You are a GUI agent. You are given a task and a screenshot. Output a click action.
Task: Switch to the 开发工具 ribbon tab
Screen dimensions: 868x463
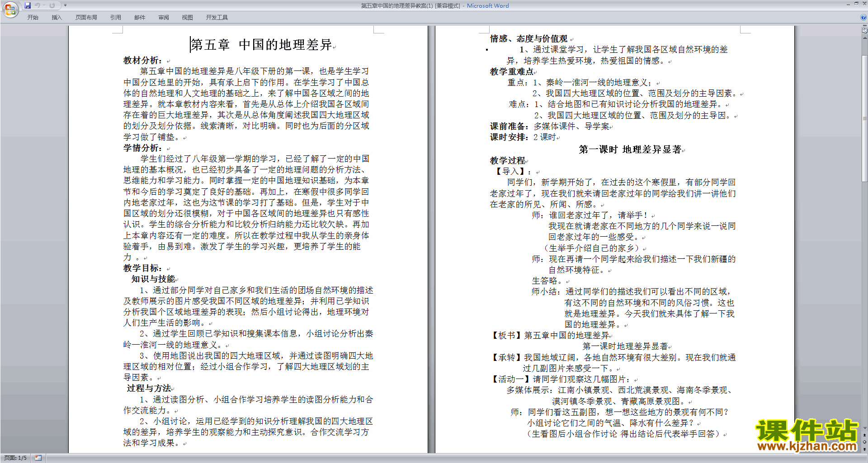[x=217, y=18]
